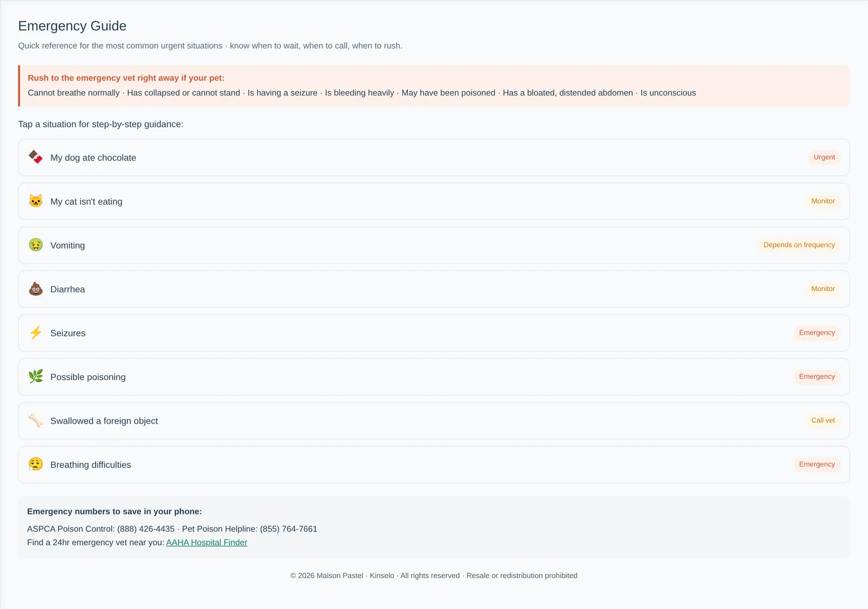Open the AAHA Hospital Finder link
Screen dimensions: 868x609
click(207, 542)
